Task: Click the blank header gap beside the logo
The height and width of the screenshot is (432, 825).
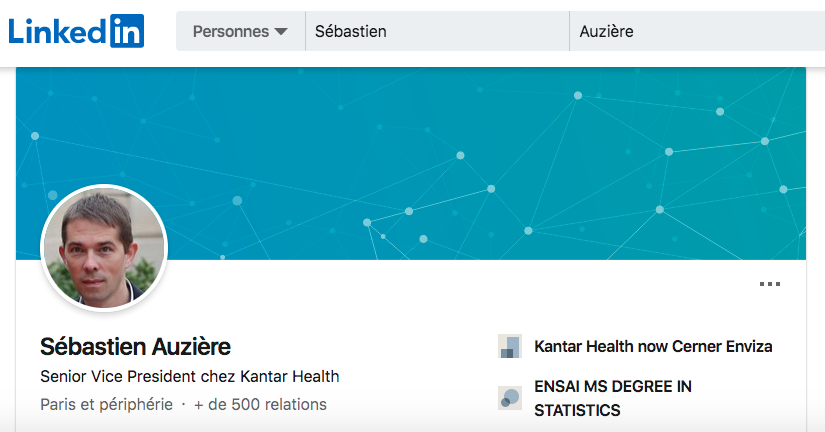Action: (x=160, y=31)
